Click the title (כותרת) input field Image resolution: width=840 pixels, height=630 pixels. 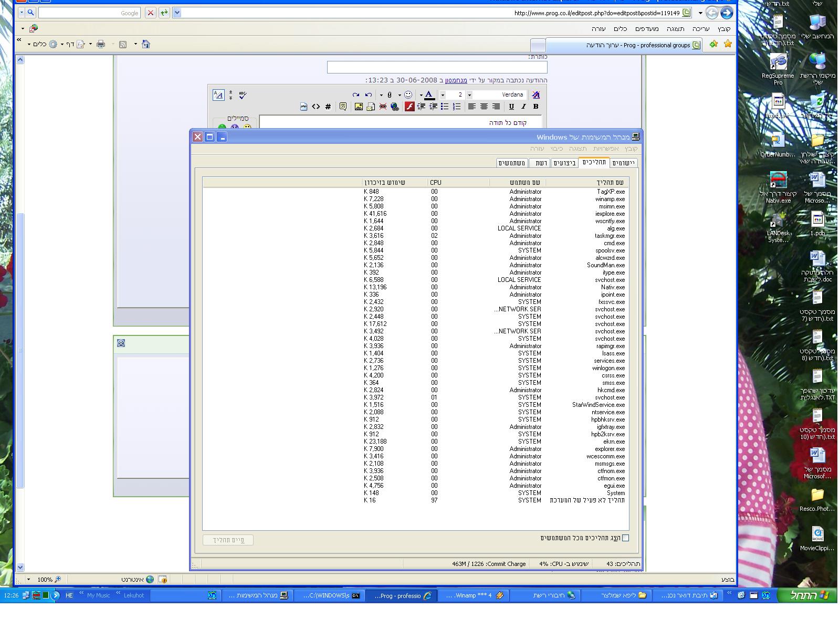tap(437, 67)
